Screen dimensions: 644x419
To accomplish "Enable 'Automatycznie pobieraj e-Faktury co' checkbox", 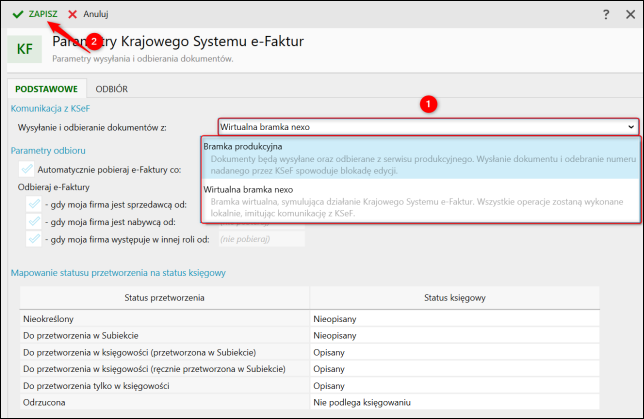I will tap(26, 171).
